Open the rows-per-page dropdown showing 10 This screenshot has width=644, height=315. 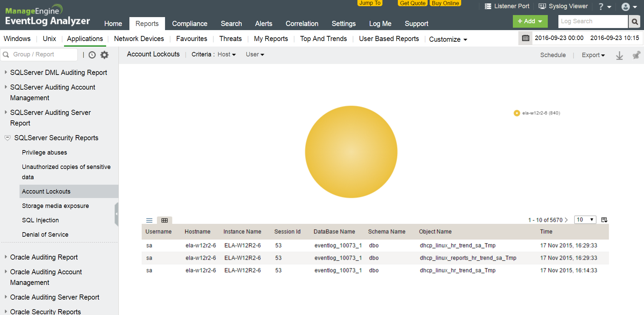tap(585, 220)
